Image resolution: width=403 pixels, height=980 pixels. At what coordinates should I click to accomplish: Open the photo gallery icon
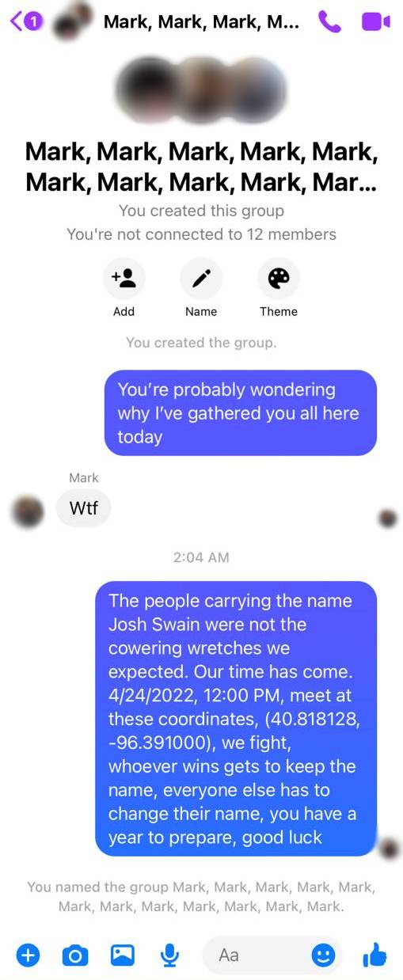click(122, 955)
